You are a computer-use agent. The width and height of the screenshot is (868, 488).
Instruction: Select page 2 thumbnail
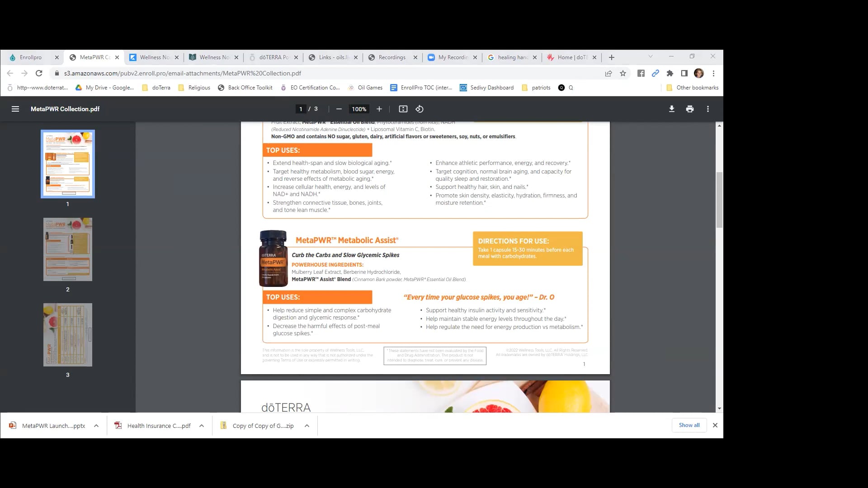68,249
